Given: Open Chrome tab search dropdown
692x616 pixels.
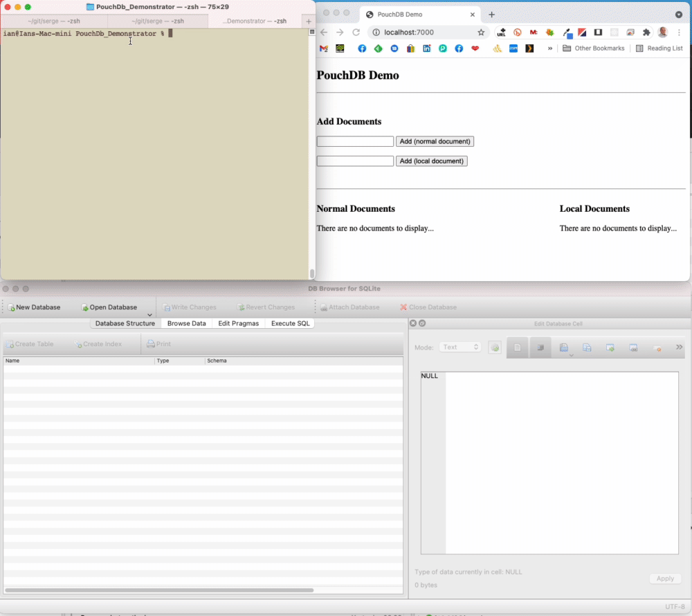Looking at the screenshot, I should [x=679, y=15].
